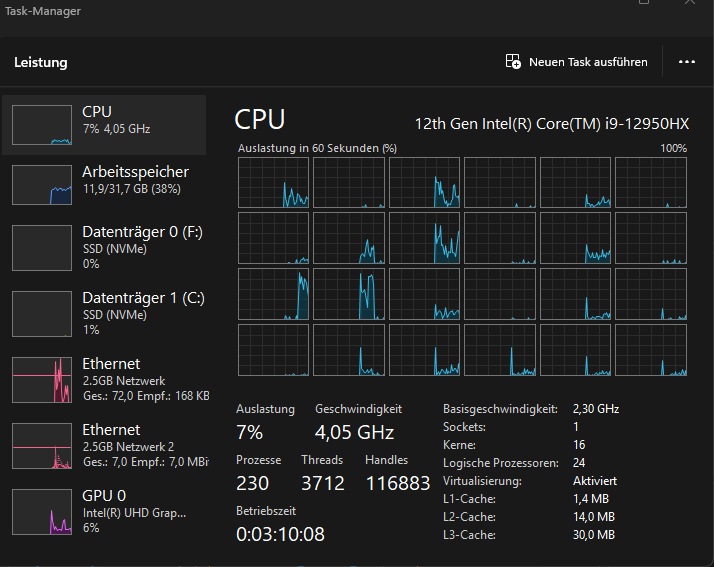This screenshot has width=714, height=567.
Task: Open the Arbeitsspeicher memory panel
Action: pyautogui.click(x=135, y=180)
